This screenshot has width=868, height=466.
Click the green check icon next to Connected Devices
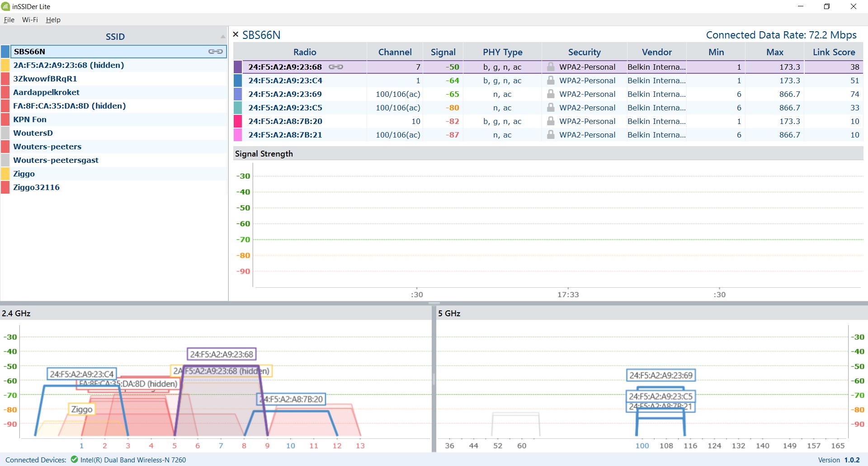[x=74, y=460]
